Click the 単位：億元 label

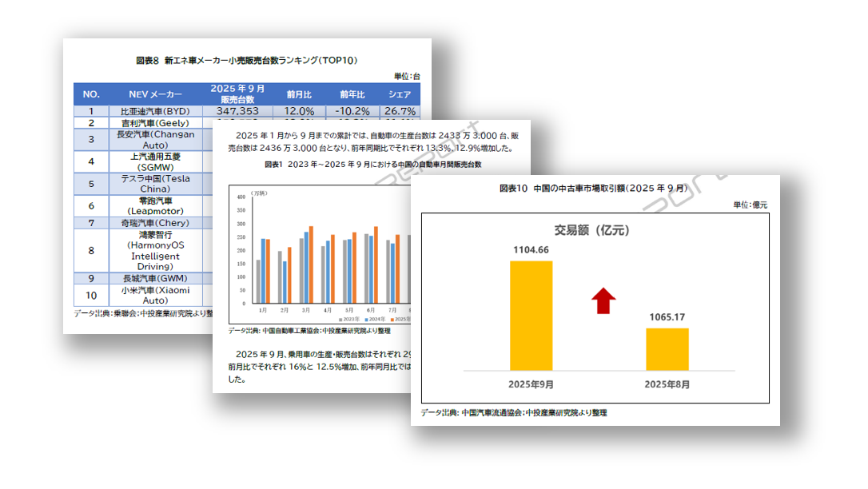coord(751,203)
